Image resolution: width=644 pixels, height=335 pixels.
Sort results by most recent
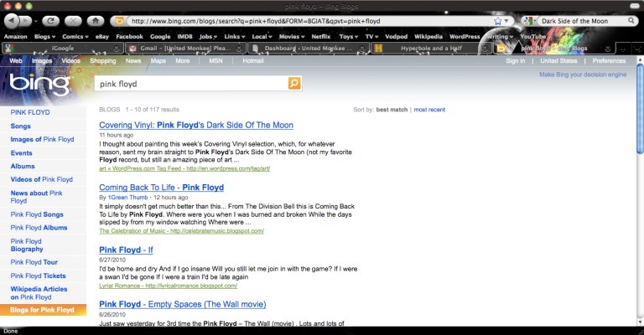click(x=429, y=110)
